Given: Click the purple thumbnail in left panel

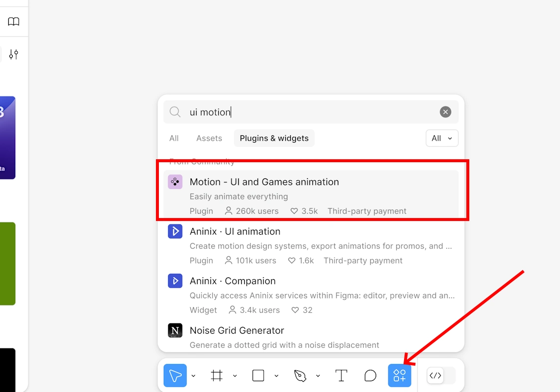Looking at the screenshot, I should 7,138.
